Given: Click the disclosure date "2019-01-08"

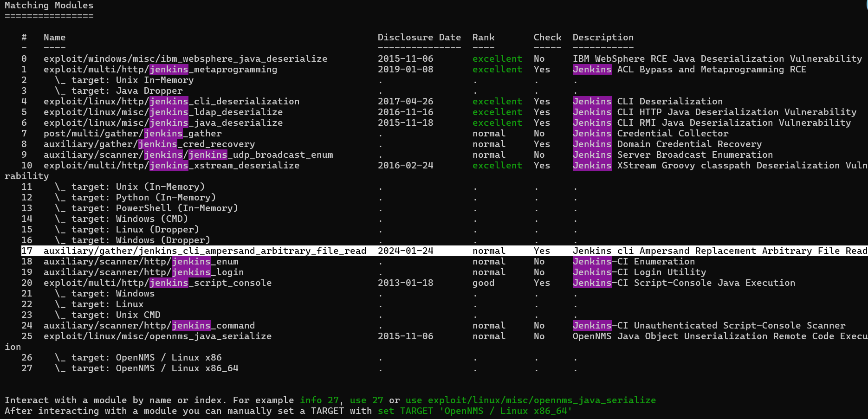Looking at the screenshot, I should pos(406,70).
